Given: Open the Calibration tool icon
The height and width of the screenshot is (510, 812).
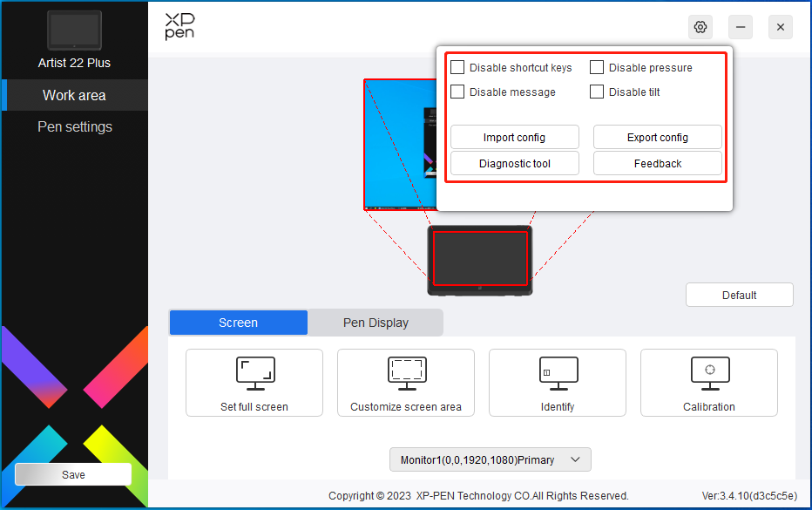Looking at the screenshot, I should pos(708,372).
